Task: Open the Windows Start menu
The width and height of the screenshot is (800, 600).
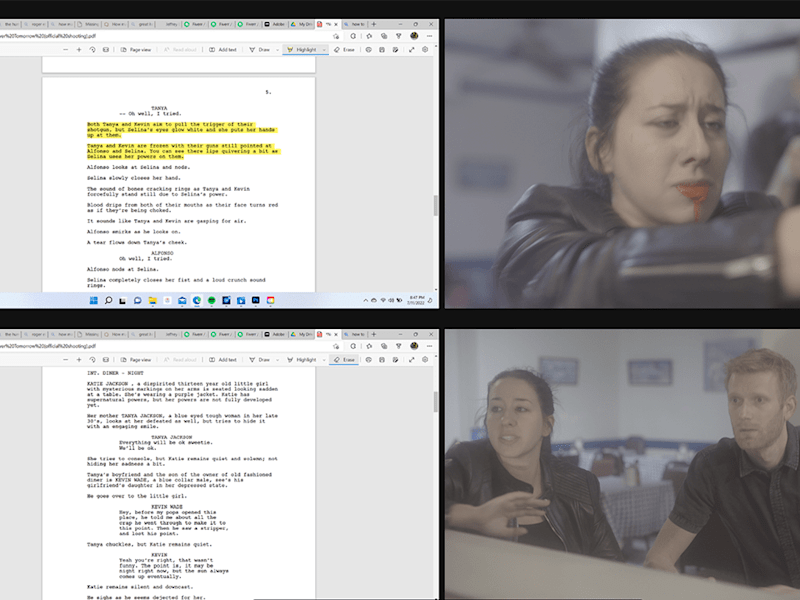Action: pos(94,301)
